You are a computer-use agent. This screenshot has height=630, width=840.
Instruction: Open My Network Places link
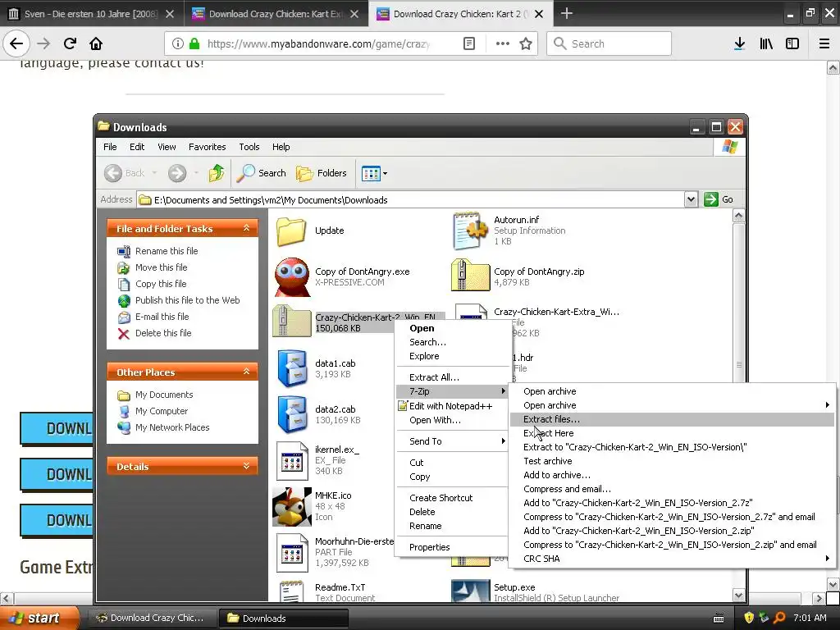pos(172,427)
